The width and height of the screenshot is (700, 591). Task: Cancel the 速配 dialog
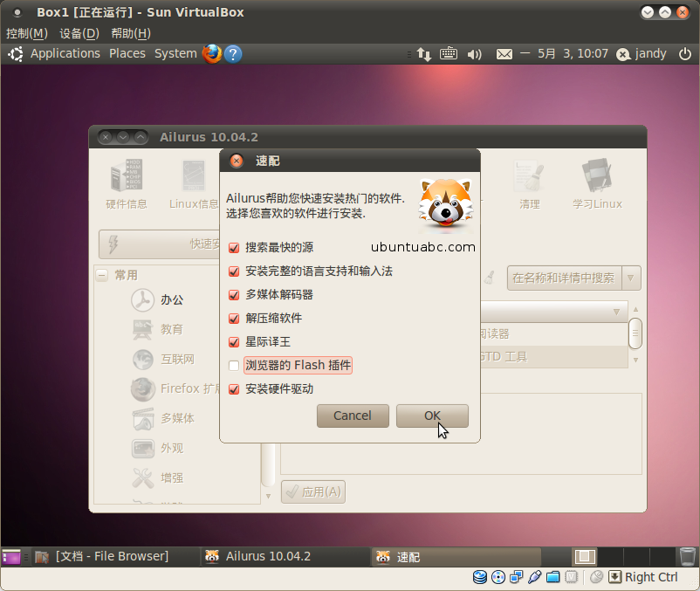(x=353, y=416)
